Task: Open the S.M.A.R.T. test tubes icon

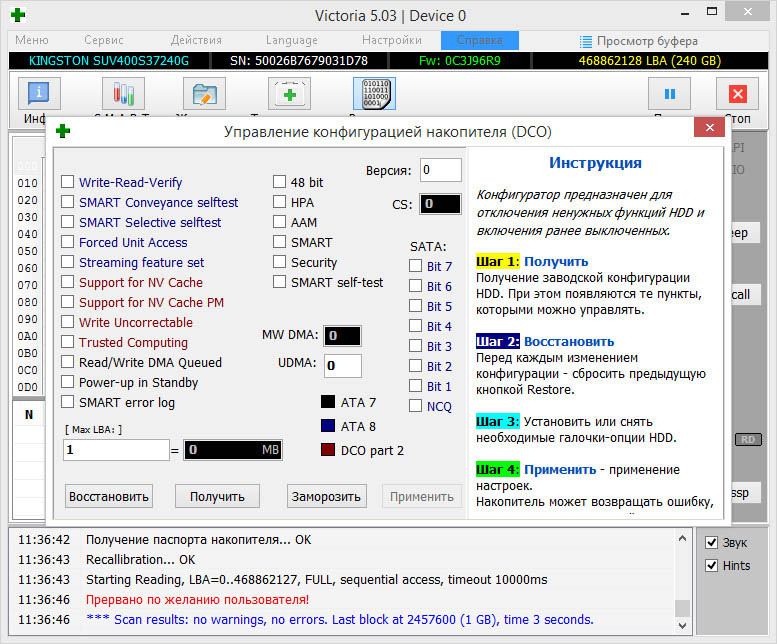Action: [x=123, y=94]
